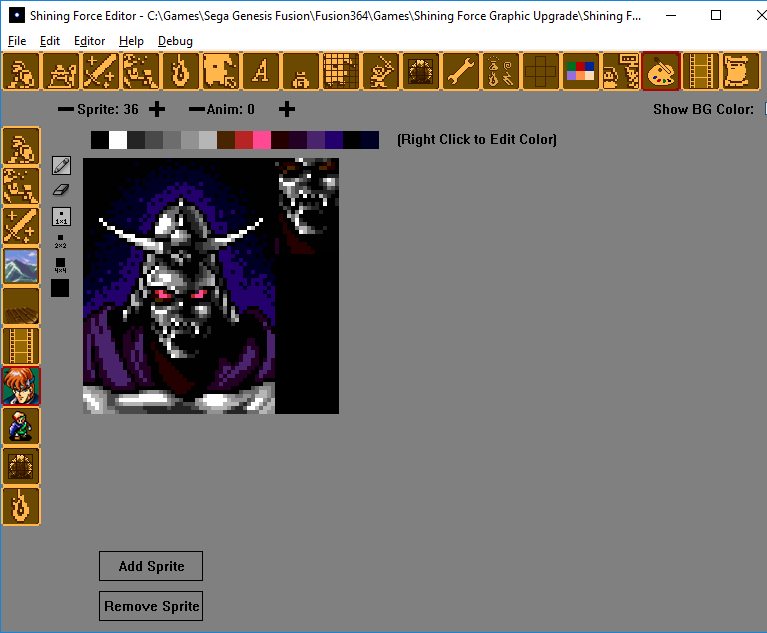The image size is (767, 633).
Task: Open the Editor menu
Action: click(90, 41)
